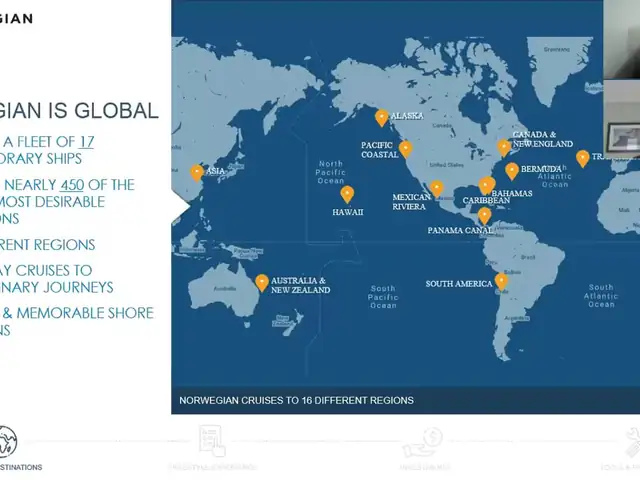Click the South Pacific Ocean label
This screenshot has height=480, width=640.
(382, 297)
